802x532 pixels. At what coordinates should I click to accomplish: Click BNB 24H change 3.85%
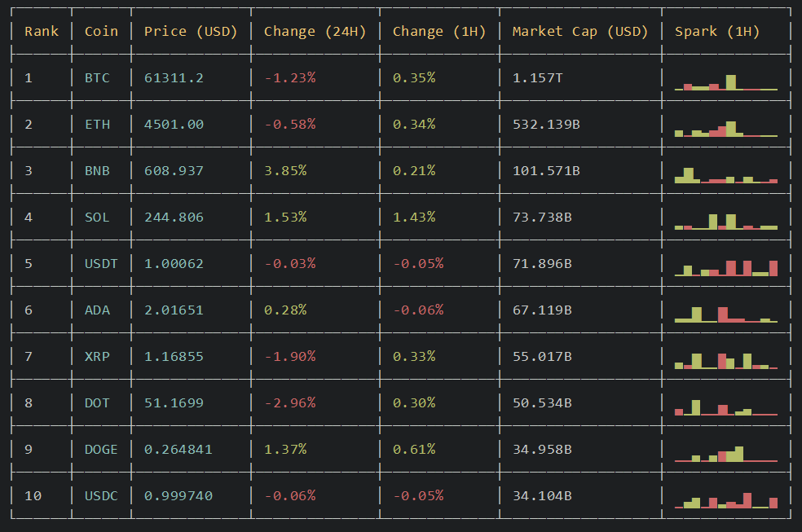coord(285,171)
